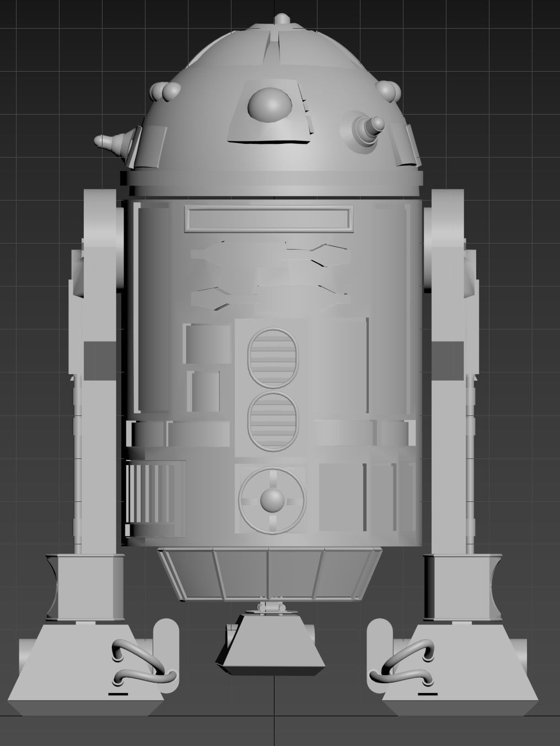Viewport: 560px width, 746px height.
Task: Select the slatted grille on body's lower left
Action: 155,498
